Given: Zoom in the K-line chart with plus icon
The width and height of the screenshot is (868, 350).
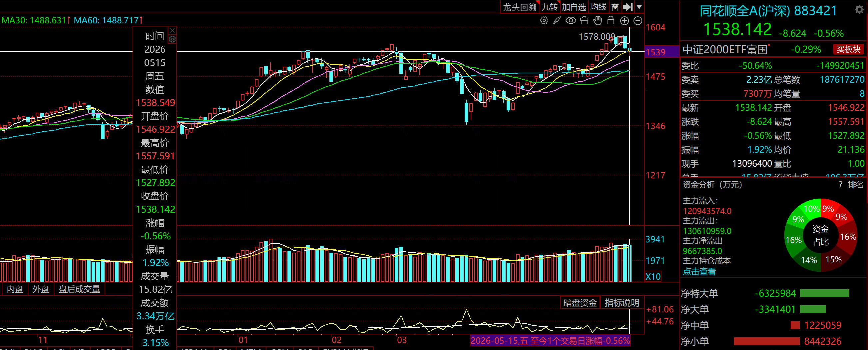Looking at the screenshot, I should [x=625, y=21].
